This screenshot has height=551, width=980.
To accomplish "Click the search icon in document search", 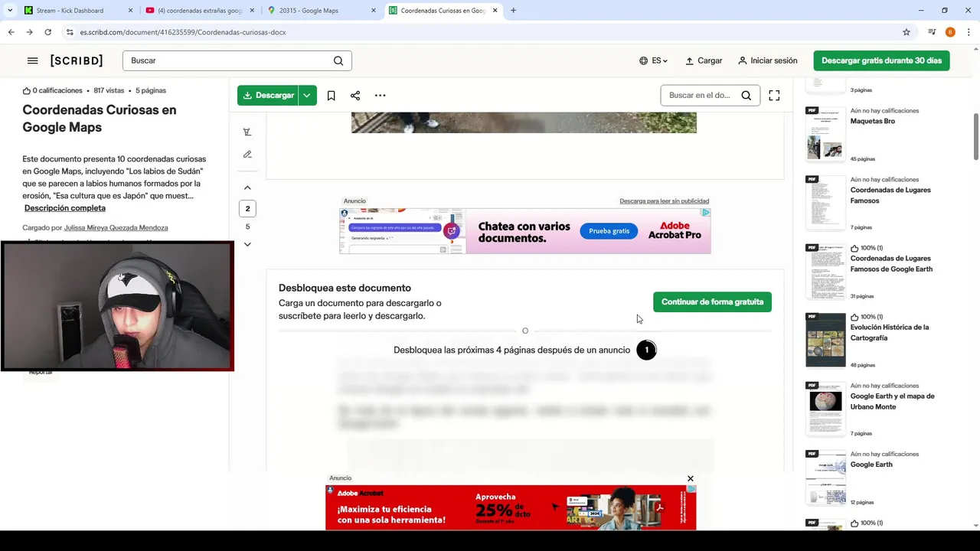I will pyautogui.click(x=746, y=96).
